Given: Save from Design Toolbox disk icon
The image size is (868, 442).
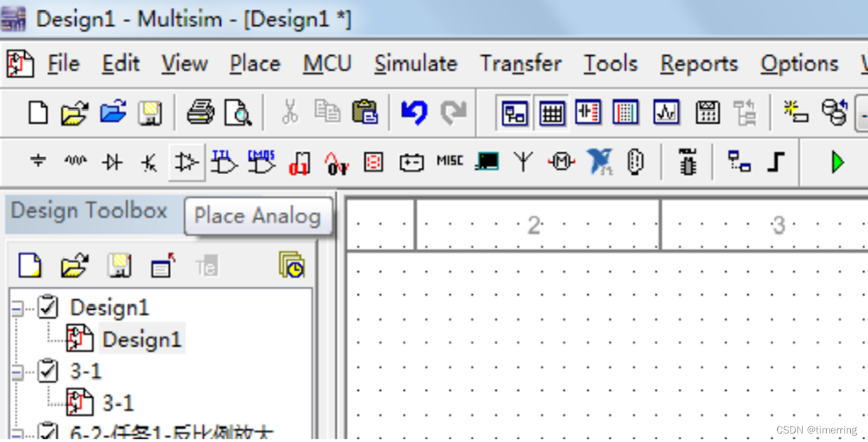Looking at the screenshot, I should pos(119,266).
